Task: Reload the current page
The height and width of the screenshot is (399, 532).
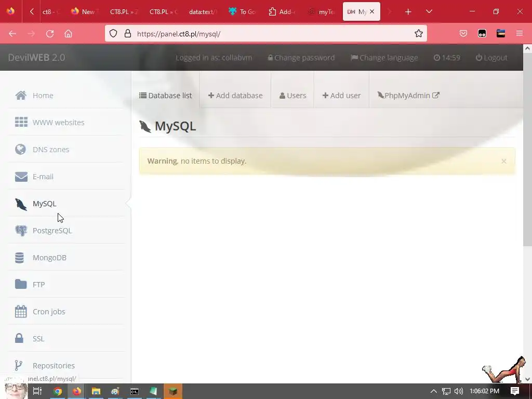Action: tap(50, 34)
